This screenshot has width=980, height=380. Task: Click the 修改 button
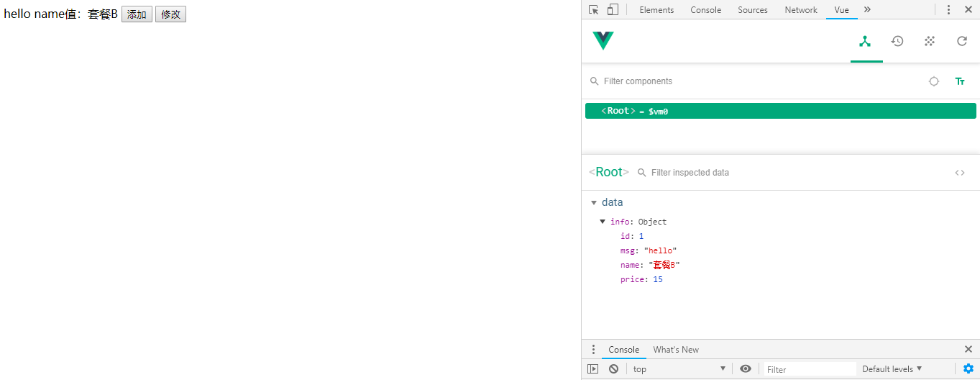point(170,14)
